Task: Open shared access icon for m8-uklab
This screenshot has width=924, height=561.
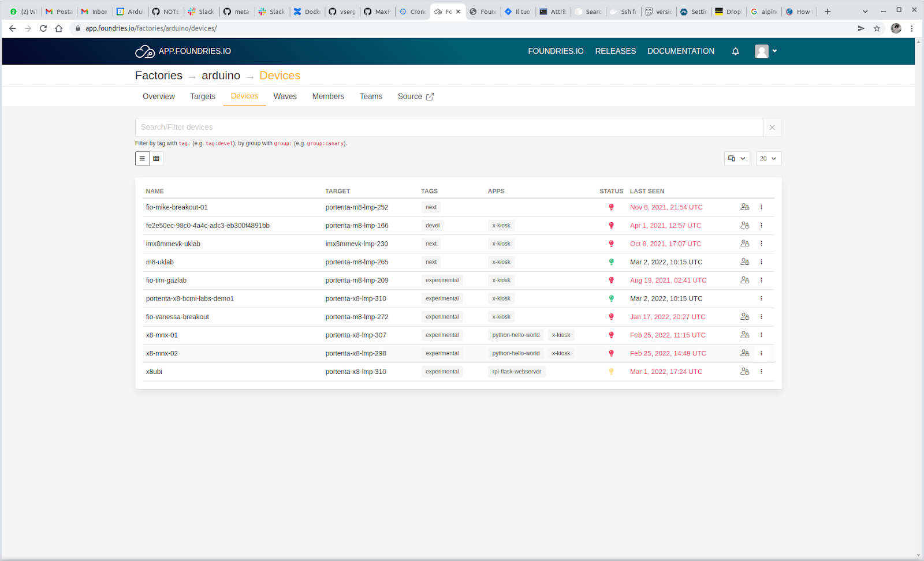Action: pos(745,262)
